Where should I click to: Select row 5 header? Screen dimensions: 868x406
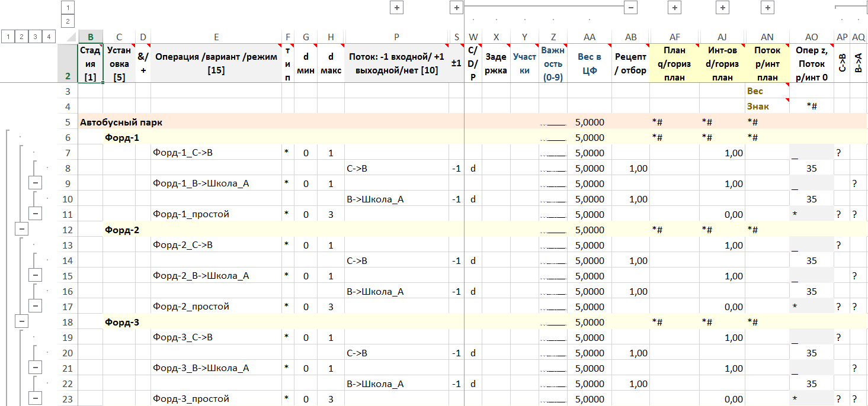68,122
